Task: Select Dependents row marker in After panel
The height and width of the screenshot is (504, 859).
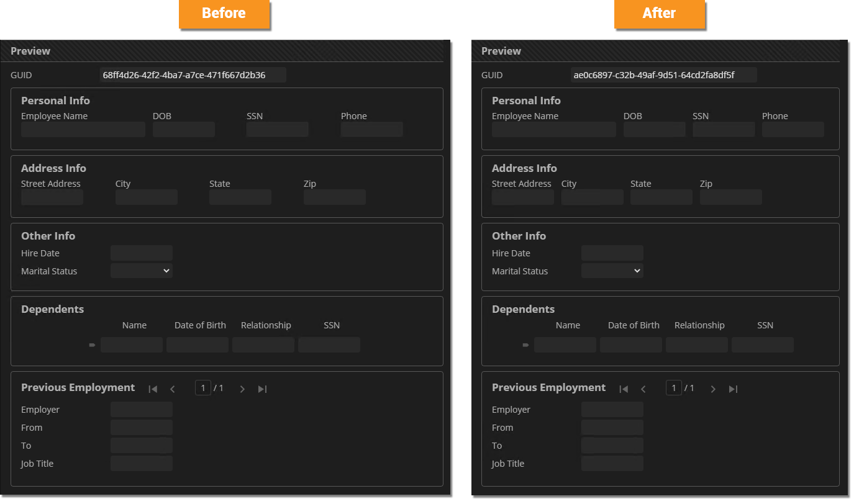Action: [x=525, y=345]
